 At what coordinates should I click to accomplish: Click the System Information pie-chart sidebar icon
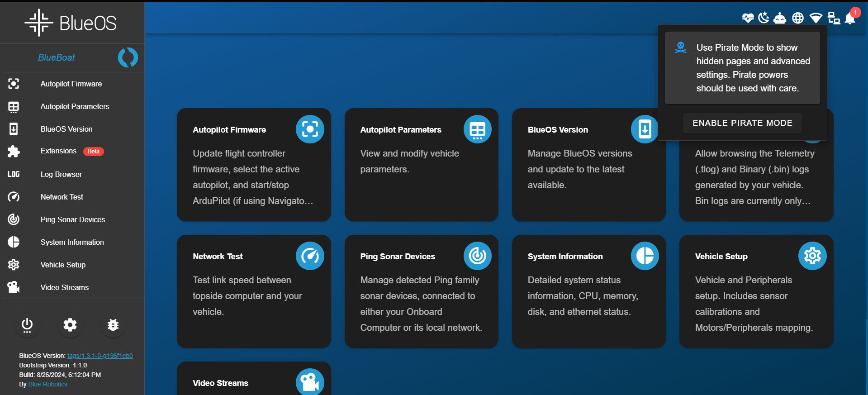[14, 242]
